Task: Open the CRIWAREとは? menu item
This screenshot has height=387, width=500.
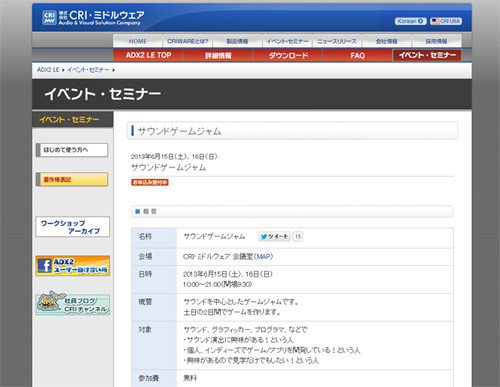Action: (x=188, y=41)
